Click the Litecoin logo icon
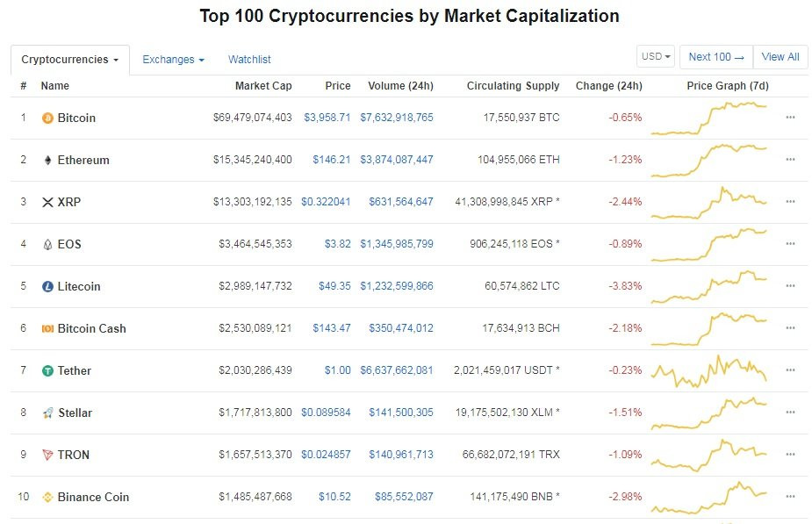Screen dimensions: 812x524 47,287
